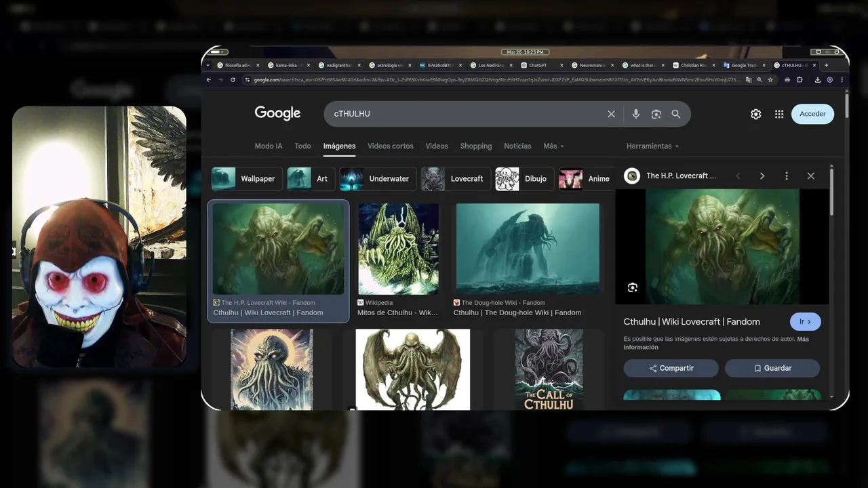Image resolution: width=868 pixels, height=488 pixels.
Task: Open browser main menu
Action: pyautogui.click(x=841, y=79)
